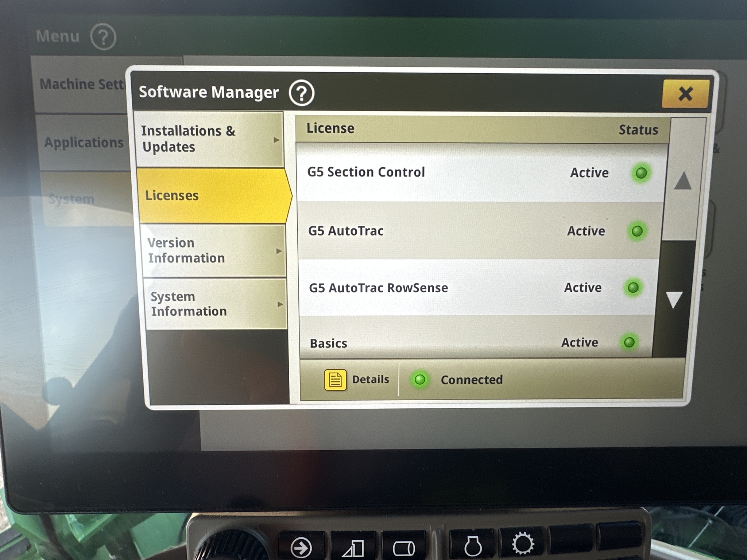The width and height of the screenshot is (747, 560).
Task: Click the background Menu title
Action: [58, 36]
